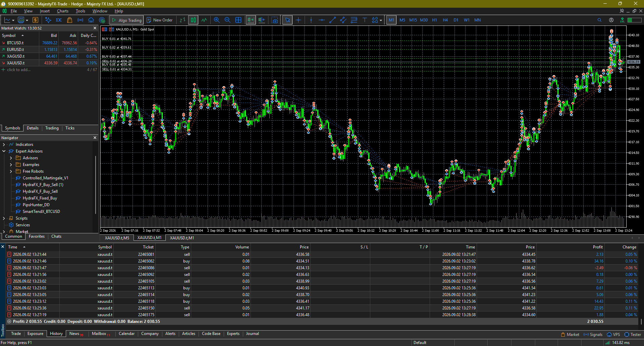Expand the Free Robots folder

point(11,171)
